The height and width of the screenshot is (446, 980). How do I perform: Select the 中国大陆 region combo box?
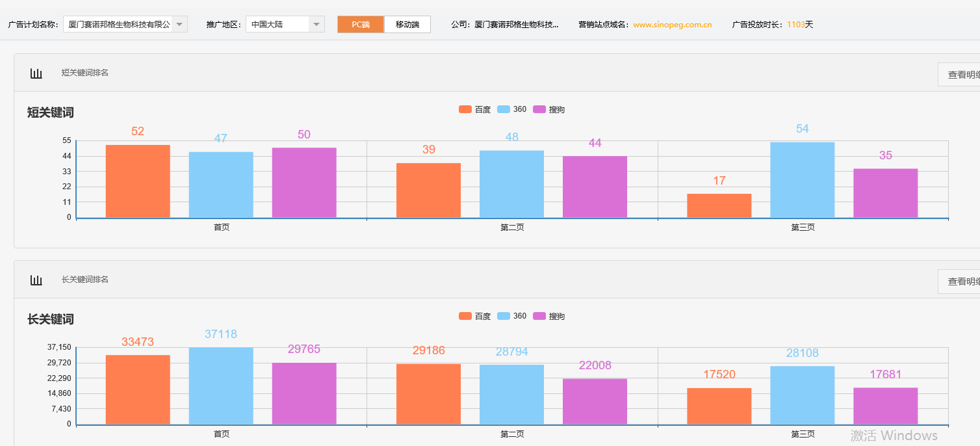click(x=277, y=25)
